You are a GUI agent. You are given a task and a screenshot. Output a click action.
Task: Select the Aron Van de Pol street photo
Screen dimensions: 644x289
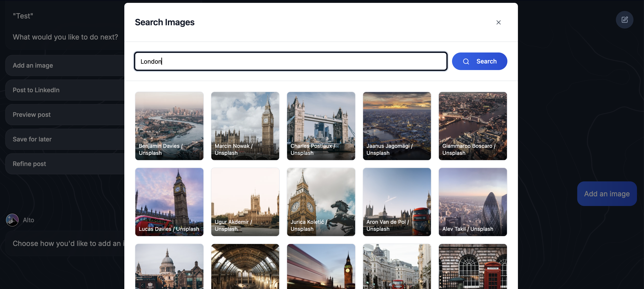[397, 202]
